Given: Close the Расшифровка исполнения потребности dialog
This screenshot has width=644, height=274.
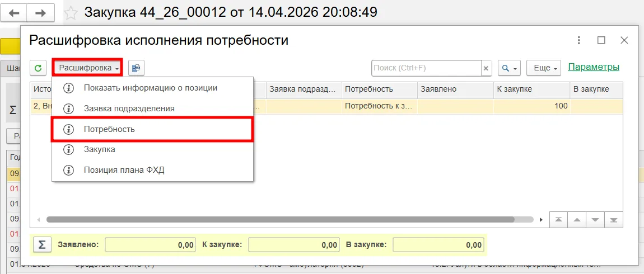Looking at the screenshot, I should [x=624, y=40].
